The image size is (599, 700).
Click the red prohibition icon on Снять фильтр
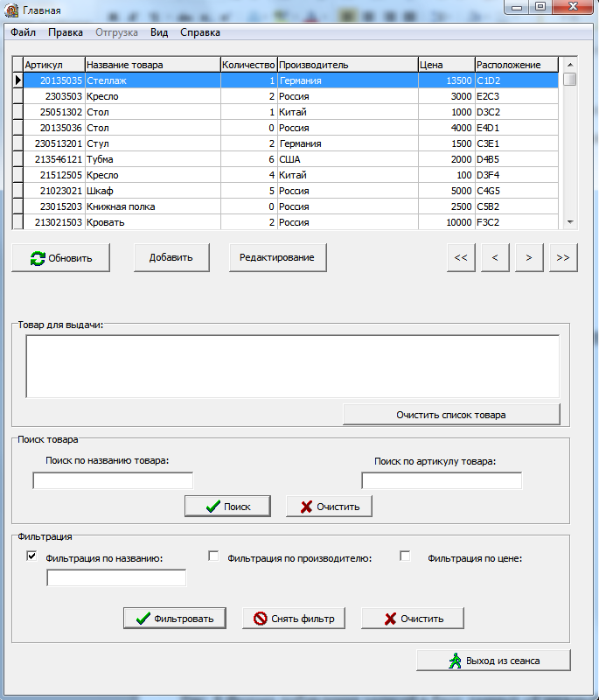[x=260, y=619]
